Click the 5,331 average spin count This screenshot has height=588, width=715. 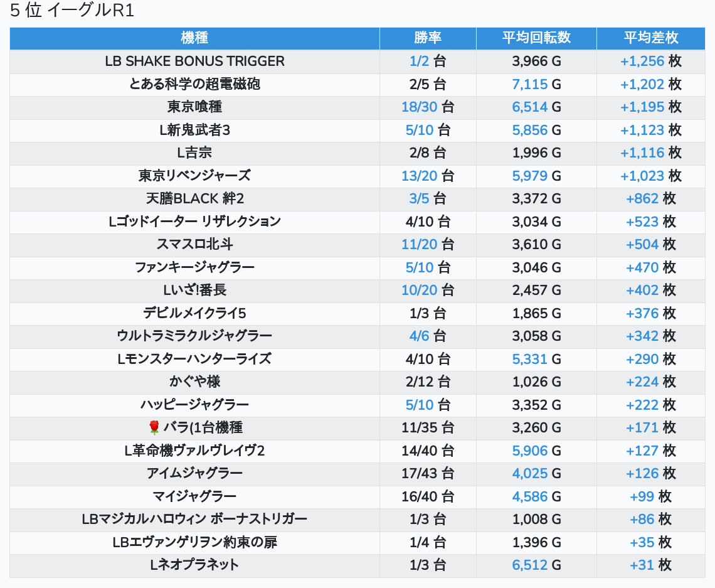click(529, 359)
